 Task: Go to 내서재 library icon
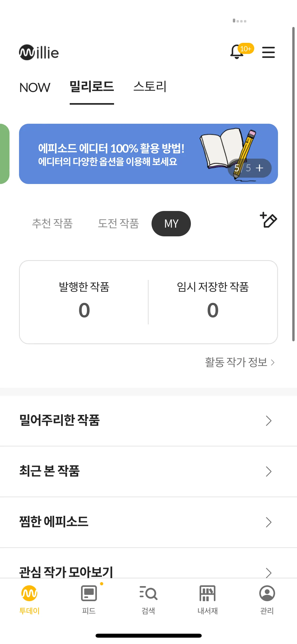tap(208, 593)
